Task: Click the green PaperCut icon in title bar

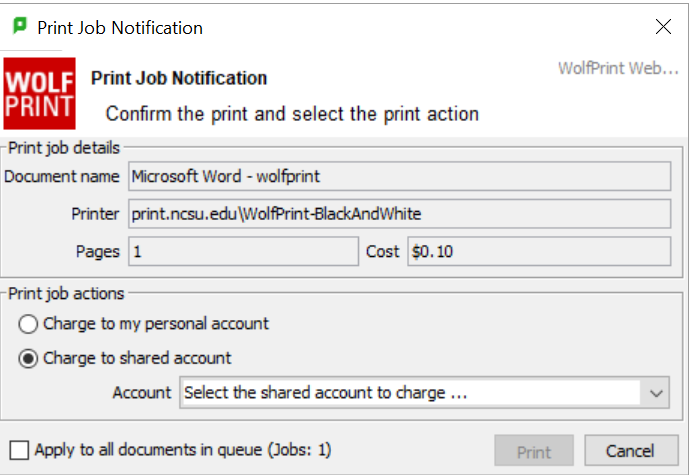Action: click(x=19, y=27)
